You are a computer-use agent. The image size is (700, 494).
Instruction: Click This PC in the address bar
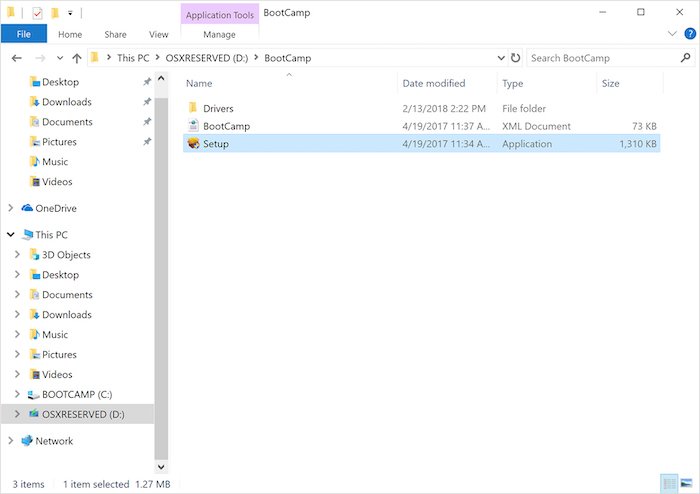(133, 58)
